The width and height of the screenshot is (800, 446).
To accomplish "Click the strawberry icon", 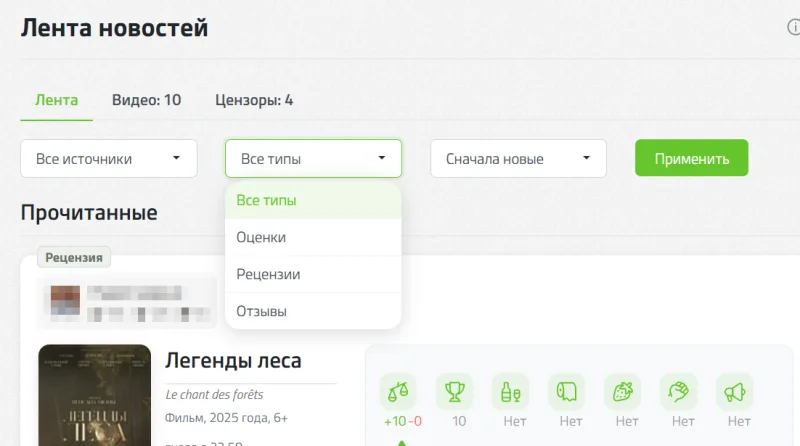I will (x=622, y=392).
